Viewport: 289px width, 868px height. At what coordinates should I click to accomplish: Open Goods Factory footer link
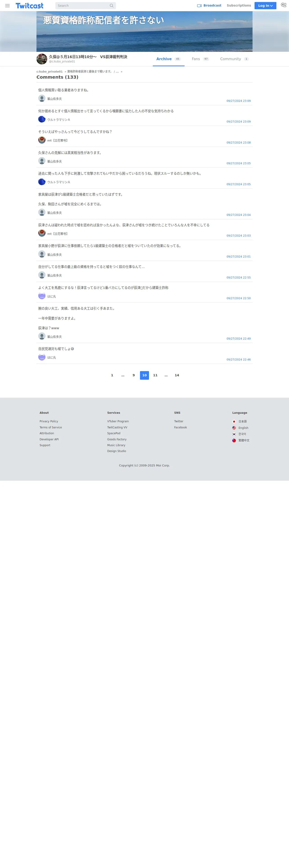click(117, 439)
